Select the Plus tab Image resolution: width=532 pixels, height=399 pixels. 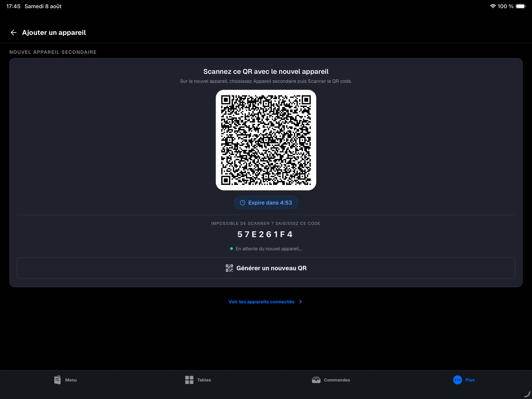click(464, 380)
